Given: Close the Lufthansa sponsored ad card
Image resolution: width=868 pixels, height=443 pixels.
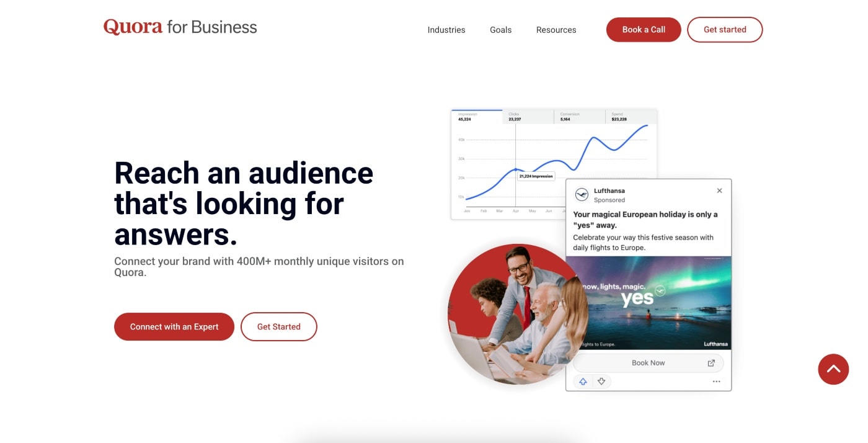Looking at the screenshot, I should pyautogui.click(x=719, y=191).
